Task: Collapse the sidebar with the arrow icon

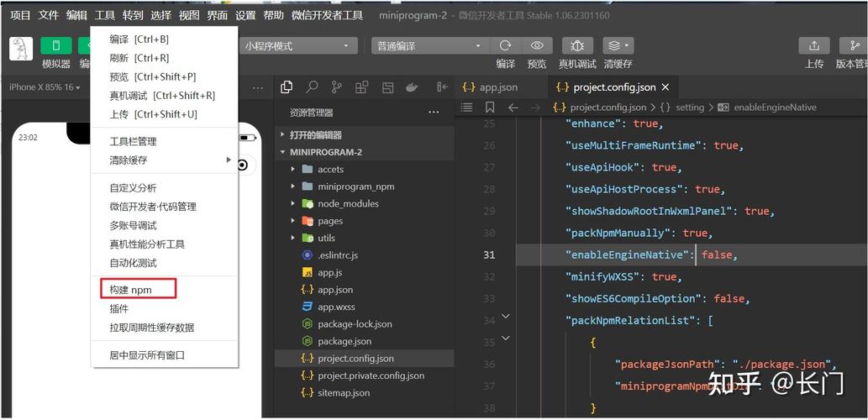Action: tap(442, 87)
